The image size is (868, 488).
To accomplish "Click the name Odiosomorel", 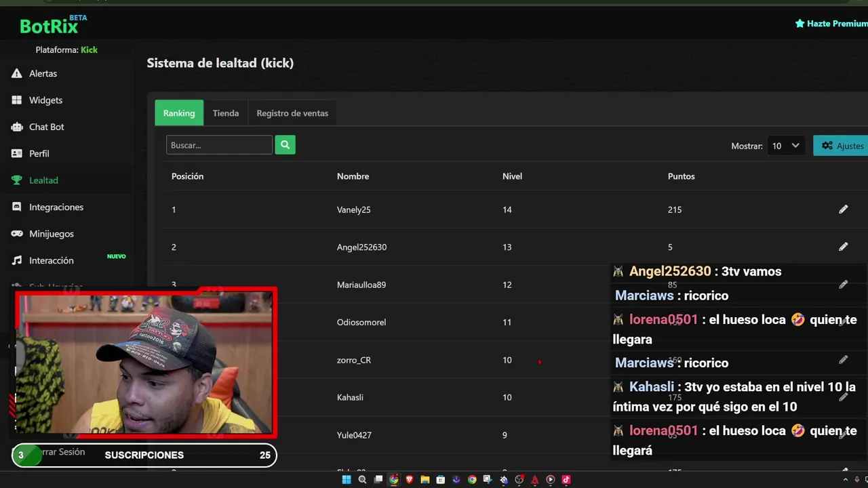I will 361,323.
